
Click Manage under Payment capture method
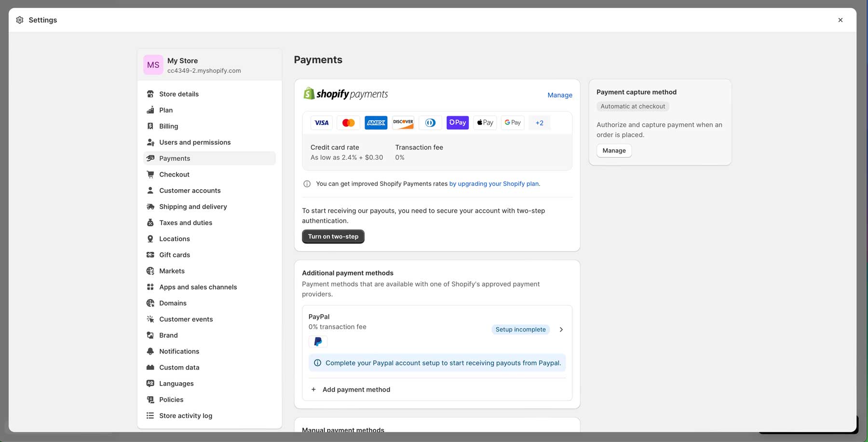click(x=613, y=151)
